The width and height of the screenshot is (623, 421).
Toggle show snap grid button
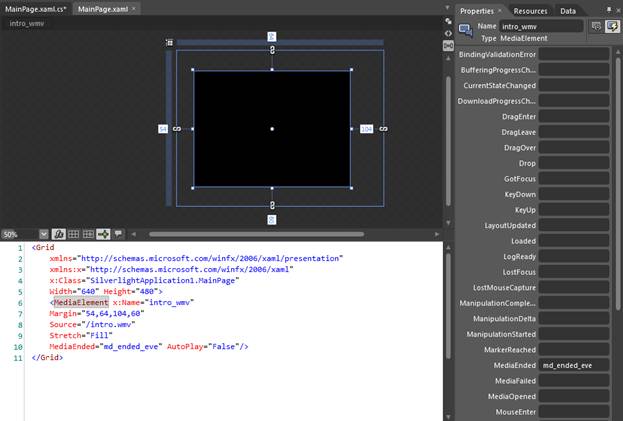[74, 233]
